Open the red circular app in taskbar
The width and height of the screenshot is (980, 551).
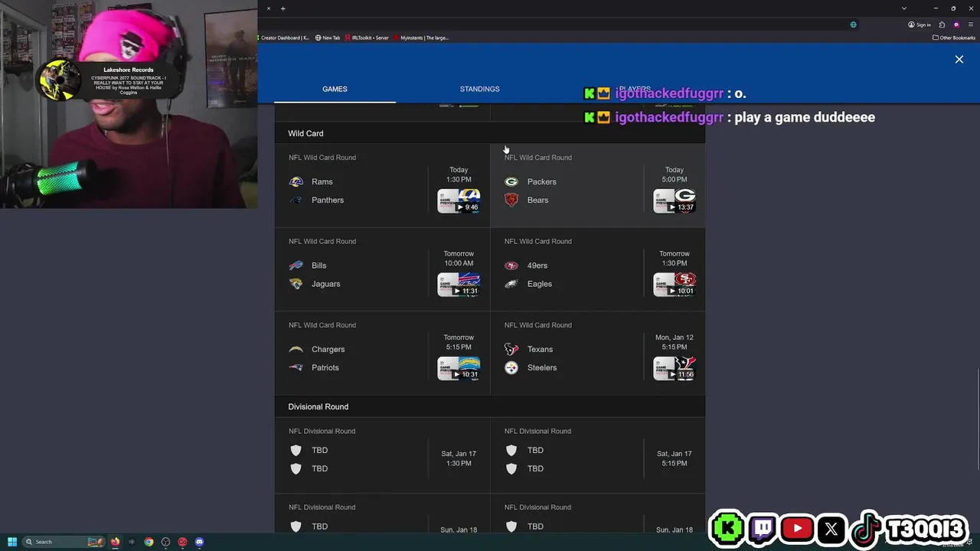[x=182, y=542]
